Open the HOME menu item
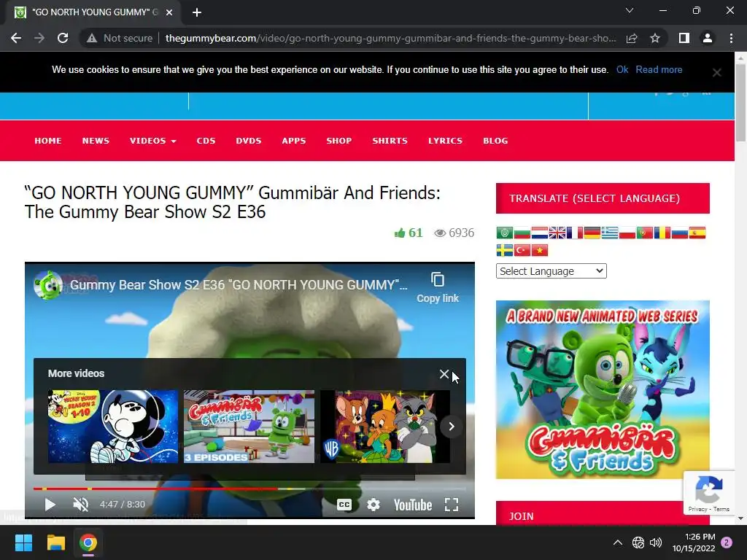Image resolution: width=747 pixels, height=560 pixels. tap(47, 141)
